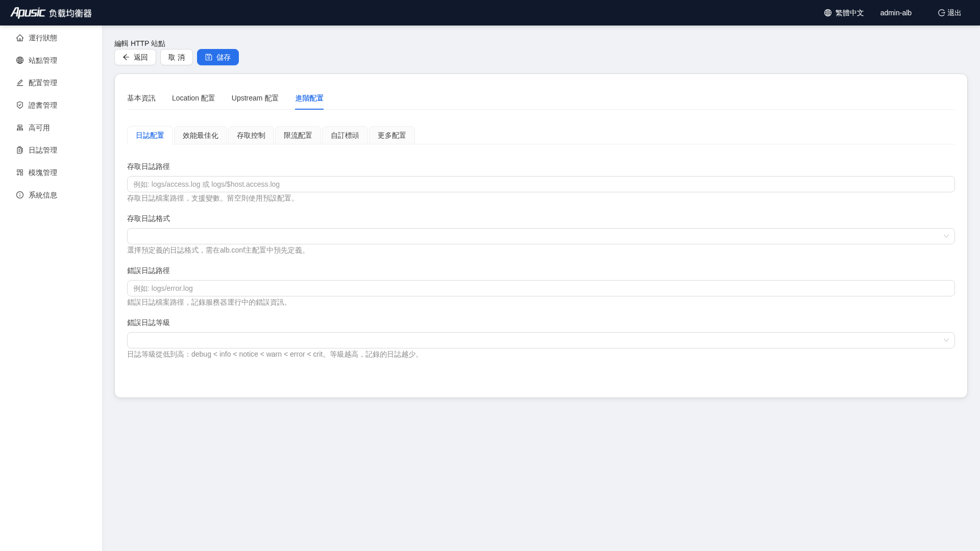Image resolution: width=980 pixels, height=551 pixels.
Task: Click the blocks icon beside 模塊管理
Action: point(20,172)
